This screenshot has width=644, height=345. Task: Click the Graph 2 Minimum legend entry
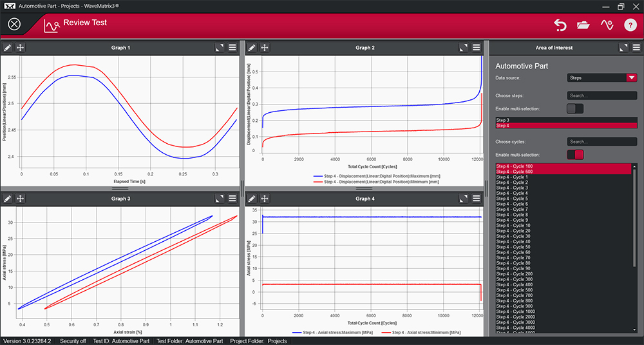pos(376,181)
